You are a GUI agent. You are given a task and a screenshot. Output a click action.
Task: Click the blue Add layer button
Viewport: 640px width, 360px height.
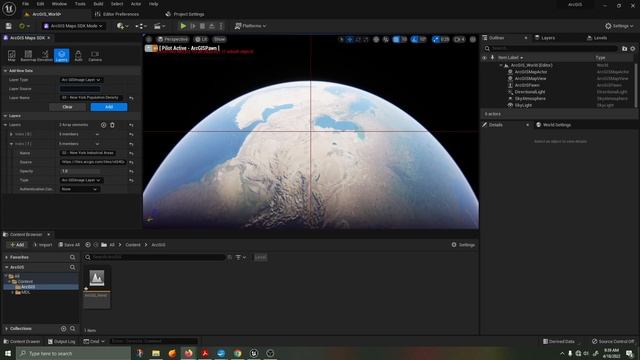109,107
